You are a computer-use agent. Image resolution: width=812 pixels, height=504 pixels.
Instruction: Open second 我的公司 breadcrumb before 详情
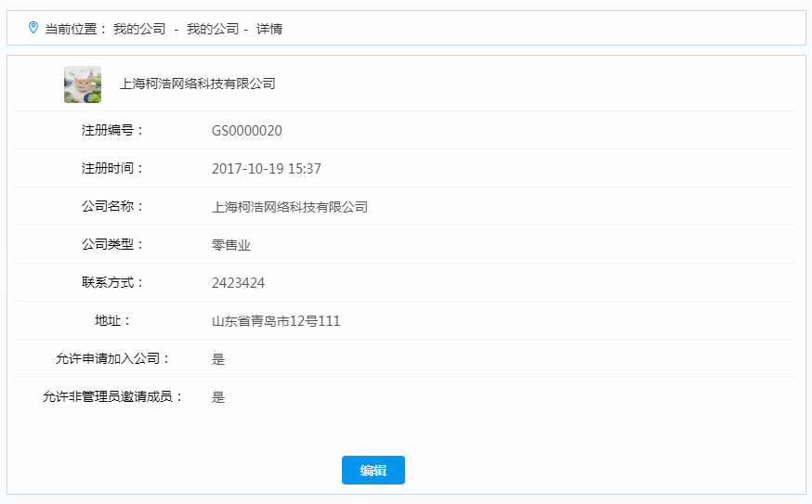coord(213,29)
